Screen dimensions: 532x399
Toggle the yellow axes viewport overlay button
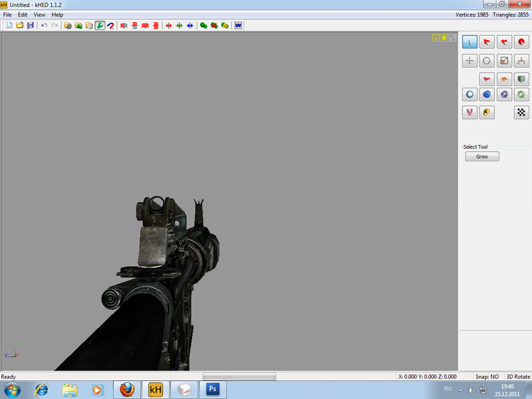coord(436,38)
